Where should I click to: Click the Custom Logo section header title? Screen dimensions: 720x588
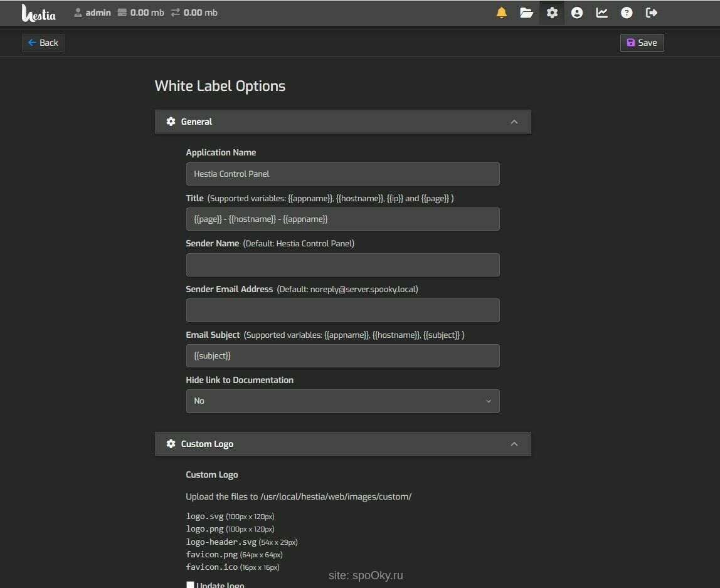(x=207, y=444)
